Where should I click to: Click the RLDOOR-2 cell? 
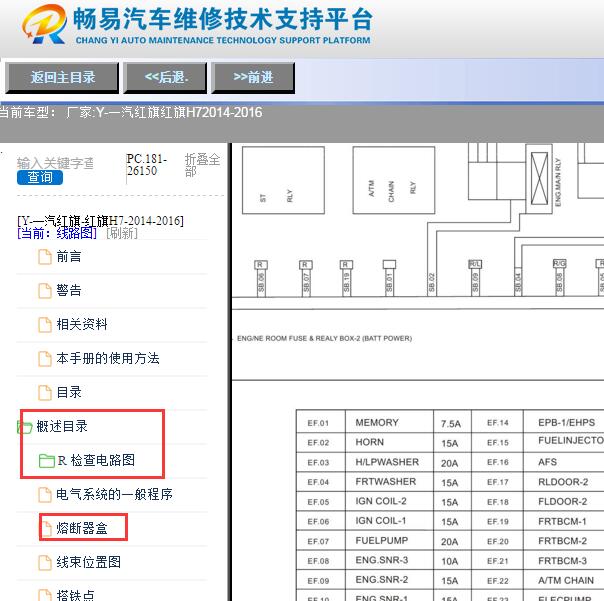point(564,482)
